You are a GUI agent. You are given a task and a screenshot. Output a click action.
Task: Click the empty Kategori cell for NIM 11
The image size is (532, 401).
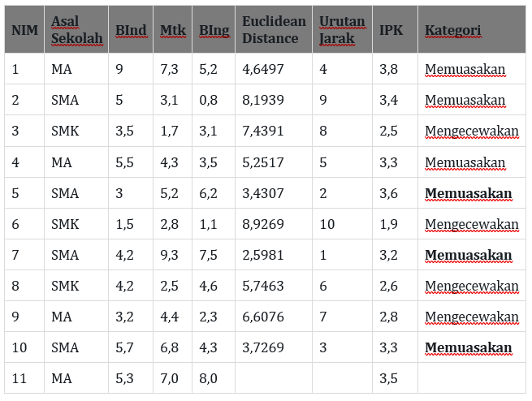pos(471,378)
